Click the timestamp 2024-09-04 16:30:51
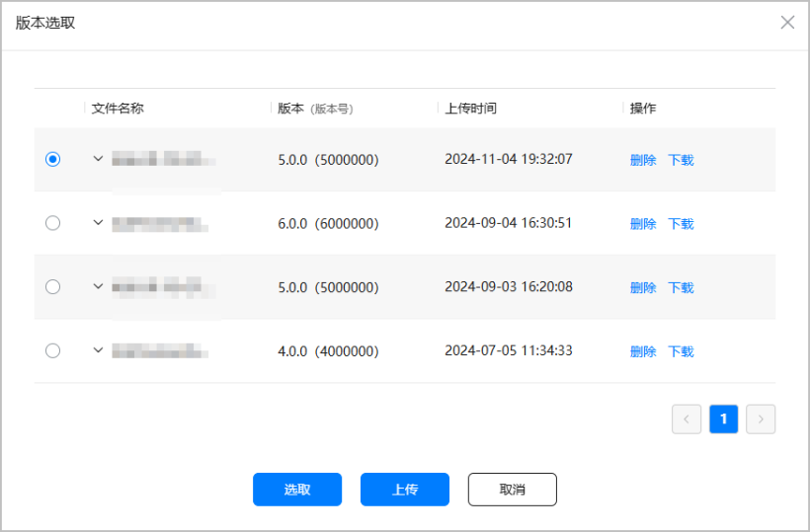The height and width of the screenshot is (532, 810). click(x=509, y=223)
